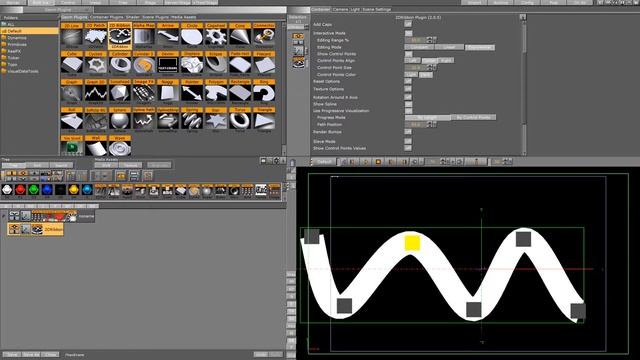Viewport: 640px width, 360px height.
Task: Set Control Points Color to Dark
Action: pyautogui.click(x=425, y=75)
